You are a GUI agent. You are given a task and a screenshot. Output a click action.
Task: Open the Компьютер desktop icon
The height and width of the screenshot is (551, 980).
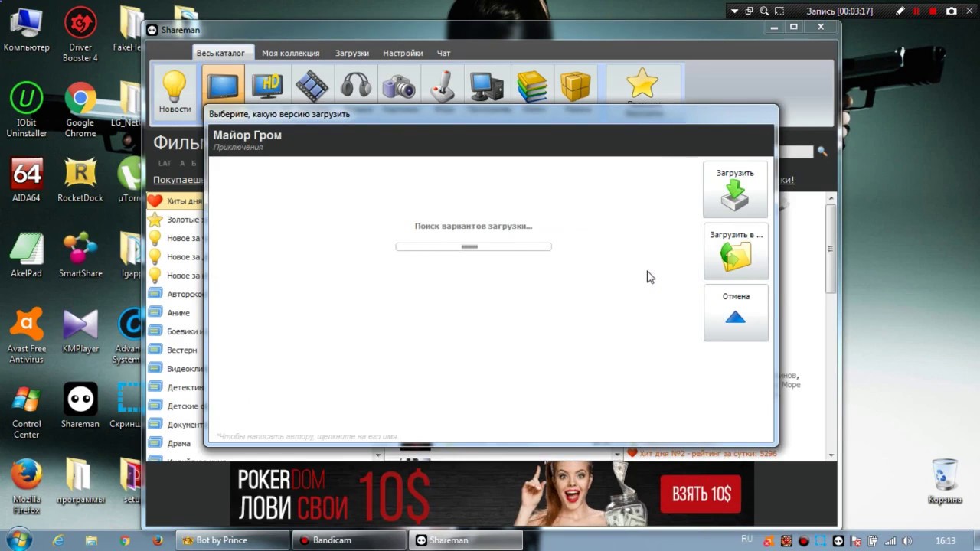(x=26, y=30)
